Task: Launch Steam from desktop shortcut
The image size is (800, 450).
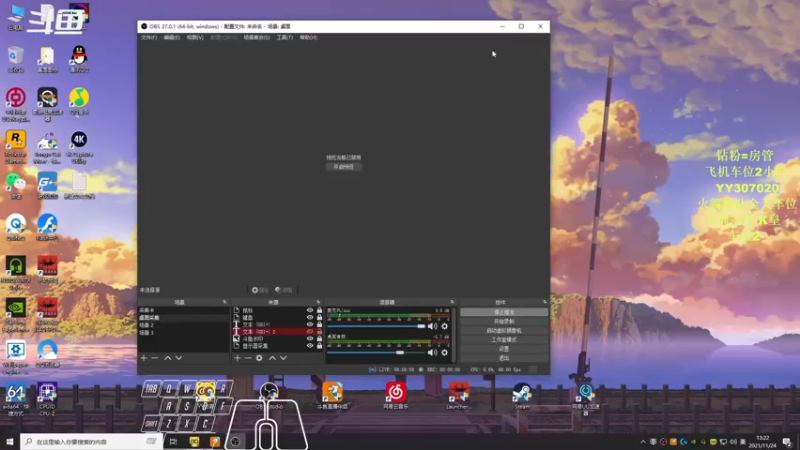Action: pyautogui.click(x=522, y=396)
